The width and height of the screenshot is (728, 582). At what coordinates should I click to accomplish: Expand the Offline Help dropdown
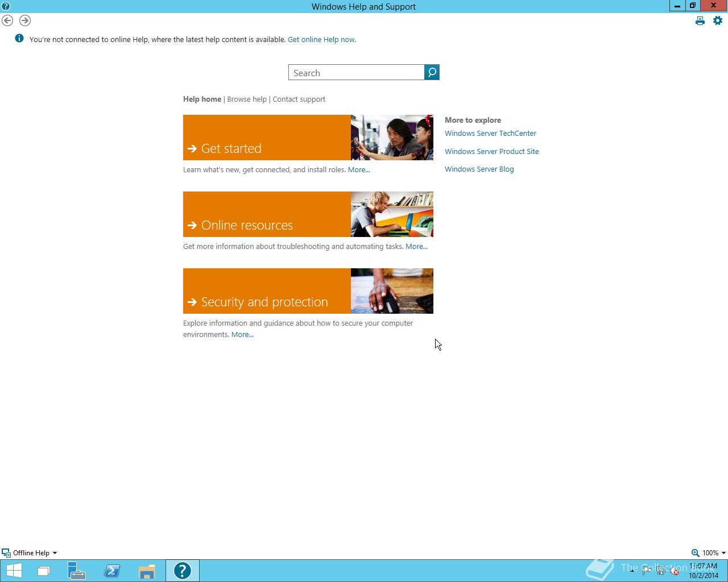[x=55, y=552]
